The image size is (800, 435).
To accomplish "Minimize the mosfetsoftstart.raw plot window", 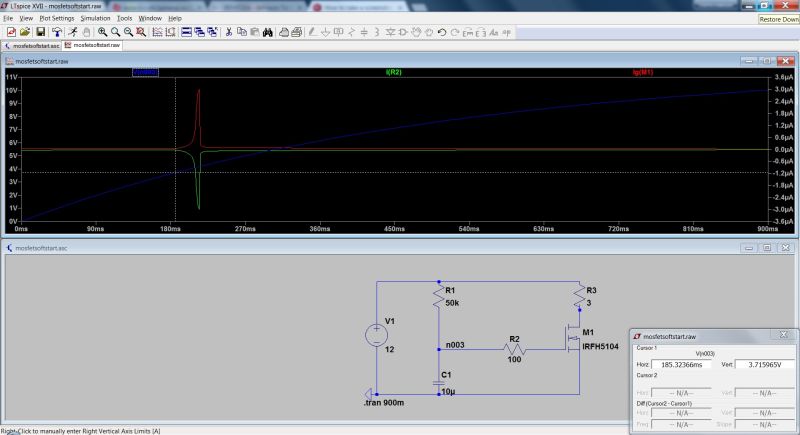I will 748,61.
